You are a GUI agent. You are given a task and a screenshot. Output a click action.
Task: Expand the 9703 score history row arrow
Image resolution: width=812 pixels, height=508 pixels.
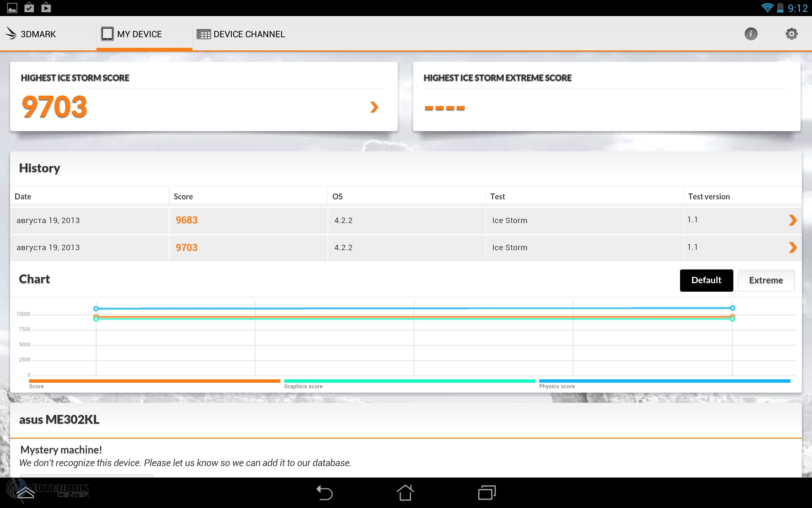click(793, 248)
